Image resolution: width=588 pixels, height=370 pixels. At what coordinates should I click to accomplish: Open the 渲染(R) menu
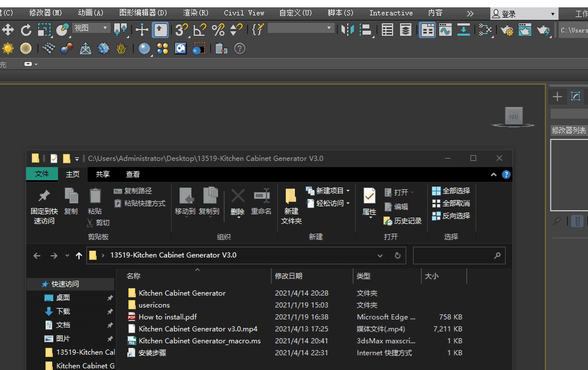195,13
